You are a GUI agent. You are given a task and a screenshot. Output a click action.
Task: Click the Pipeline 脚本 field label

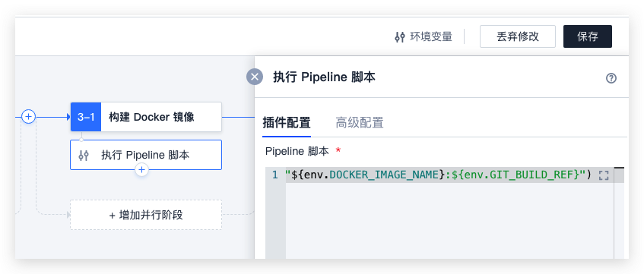pos(297,151)
